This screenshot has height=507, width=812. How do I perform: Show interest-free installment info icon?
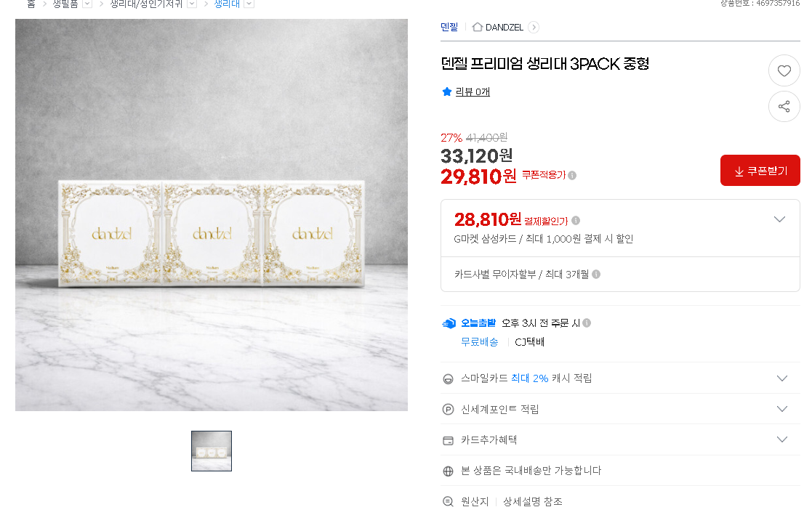pyautogui.click(x=596, y=274)
